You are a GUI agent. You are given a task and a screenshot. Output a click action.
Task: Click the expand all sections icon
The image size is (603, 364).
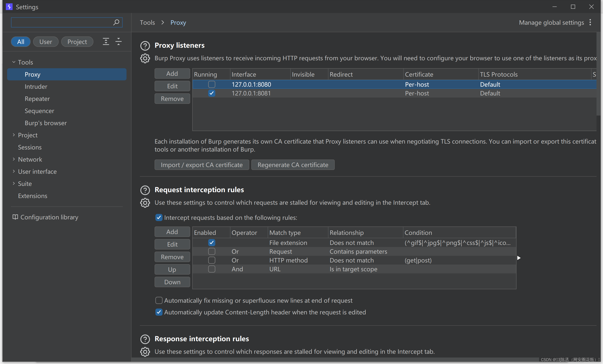pyautogui.click(x=106, y=42)
